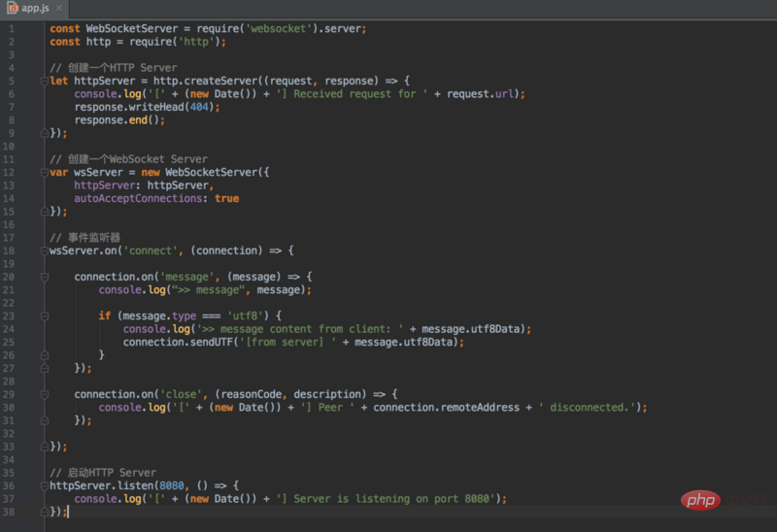Click sendUTF on line 25
This screenshot has height=532, width=777.
212,343
